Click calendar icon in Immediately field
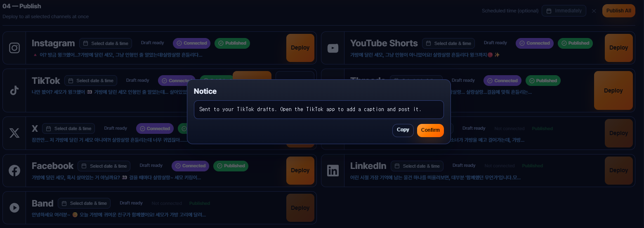This screenshot has width=644, height=228. coord(549,11)
